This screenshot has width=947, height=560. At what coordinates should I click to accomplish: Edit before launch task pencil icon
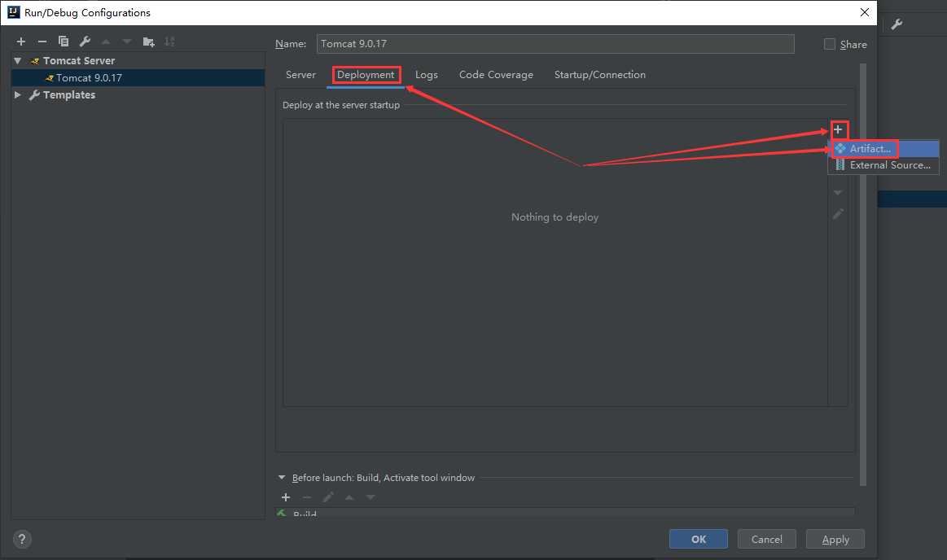pos(328,497)
